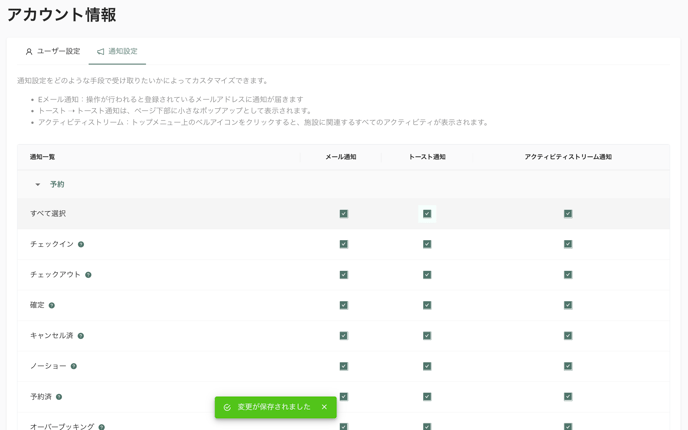Image resolution: width=688 pixels, height=430 pixels.
Task: Uncheck 予約済 メール通知 checkbox
Action: point(344,397)
